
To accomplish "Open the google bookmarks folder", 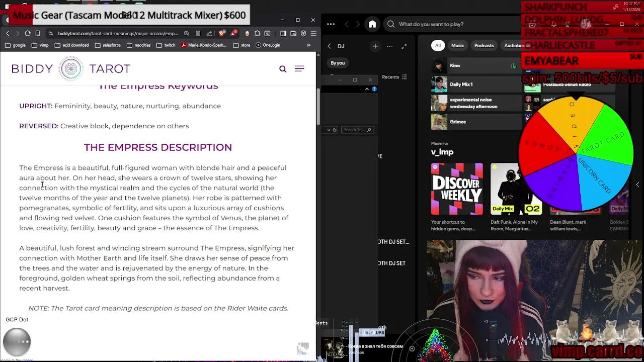I will pyautogui.click(x=15, y=45).
